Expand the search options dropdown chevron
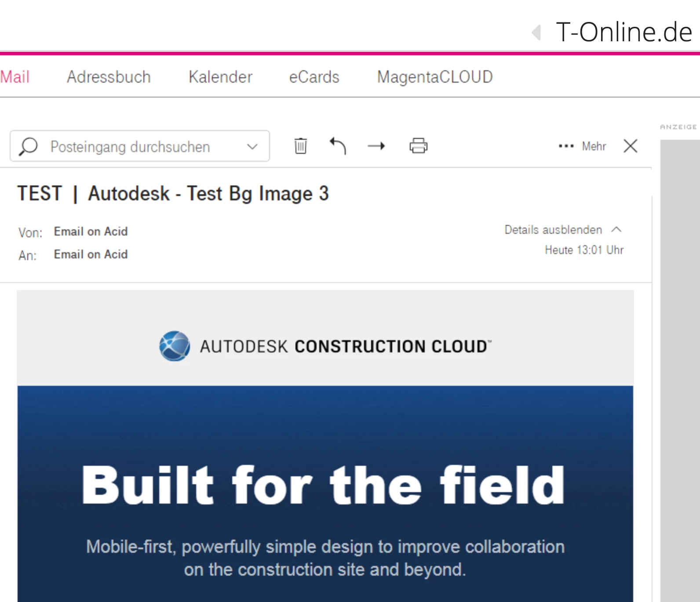Screen dimensions: 700x602 click(x=252, y=146)
